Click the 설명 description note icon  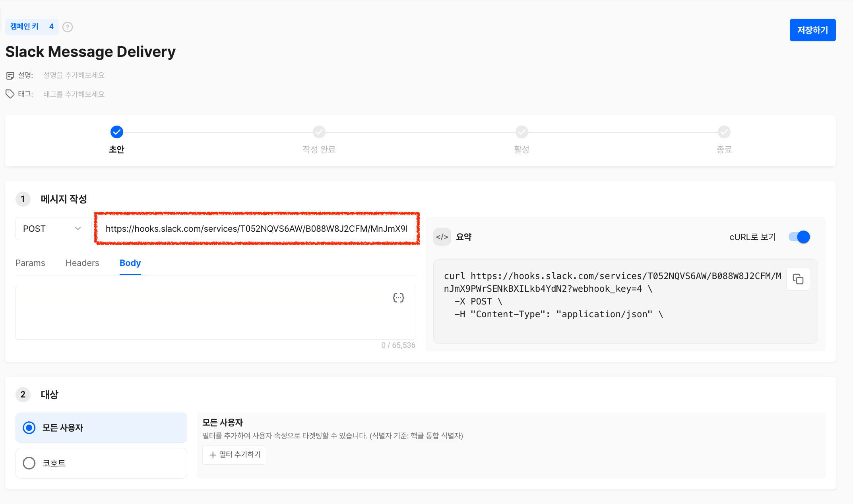(10, 76)
